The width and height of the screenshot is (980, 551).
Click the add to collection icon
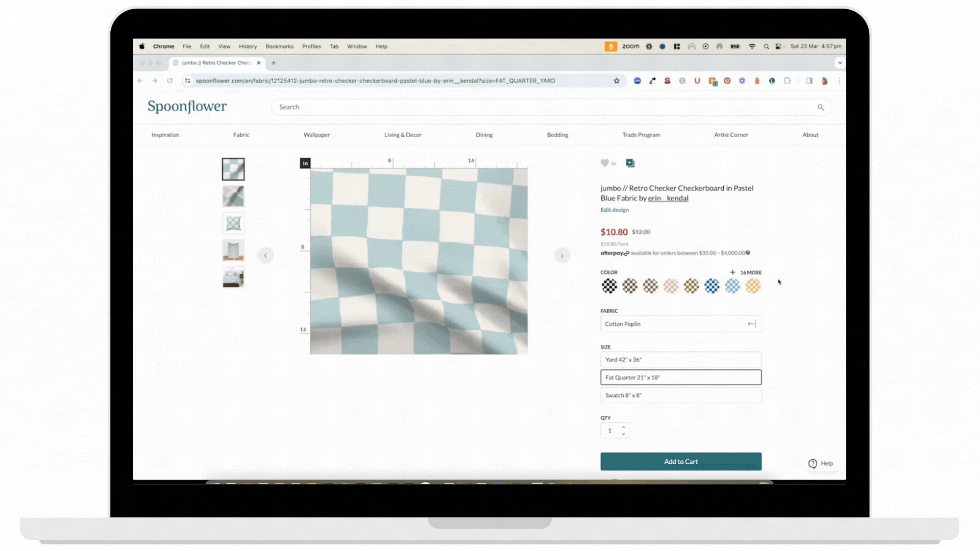point(630,163)
